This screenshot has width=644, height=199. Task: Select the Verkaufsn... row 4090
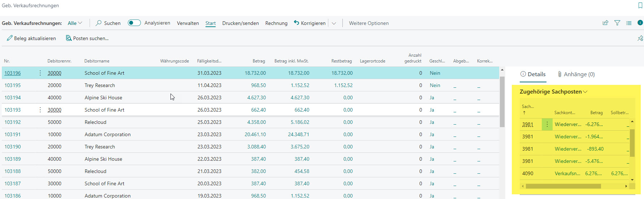575,173
